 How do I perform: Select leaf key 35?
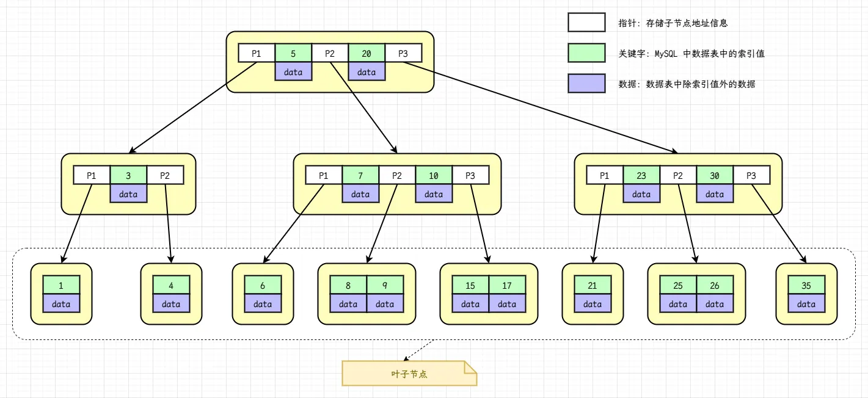pyautogui.click(x=806, y=285)
